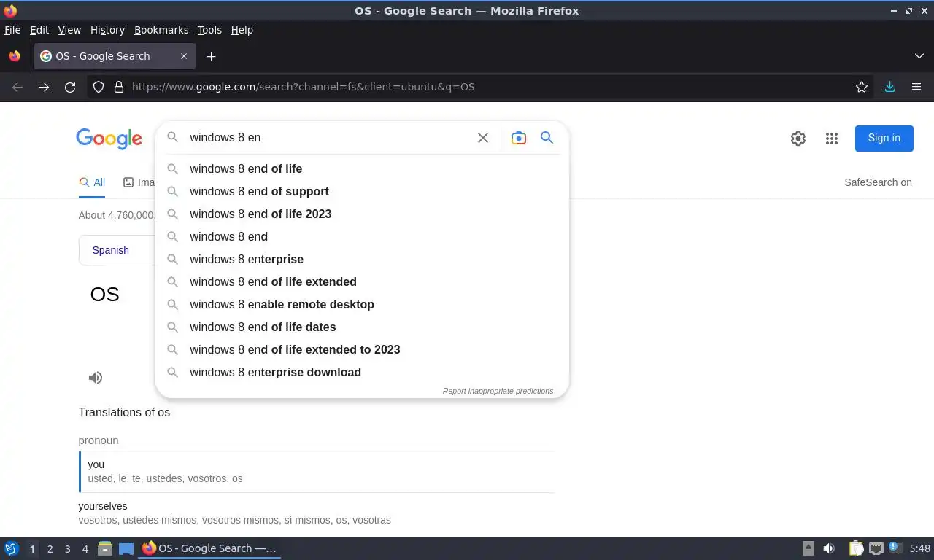934x560 pixels.
Task: Click the Sign in button
Action: [x=884, y=138]
